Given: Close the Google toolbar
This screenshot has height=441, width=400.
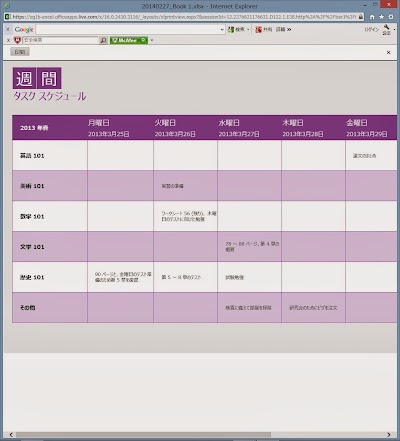Looking at the screenshot, I should pyautogui.click(x=8, y=30).
